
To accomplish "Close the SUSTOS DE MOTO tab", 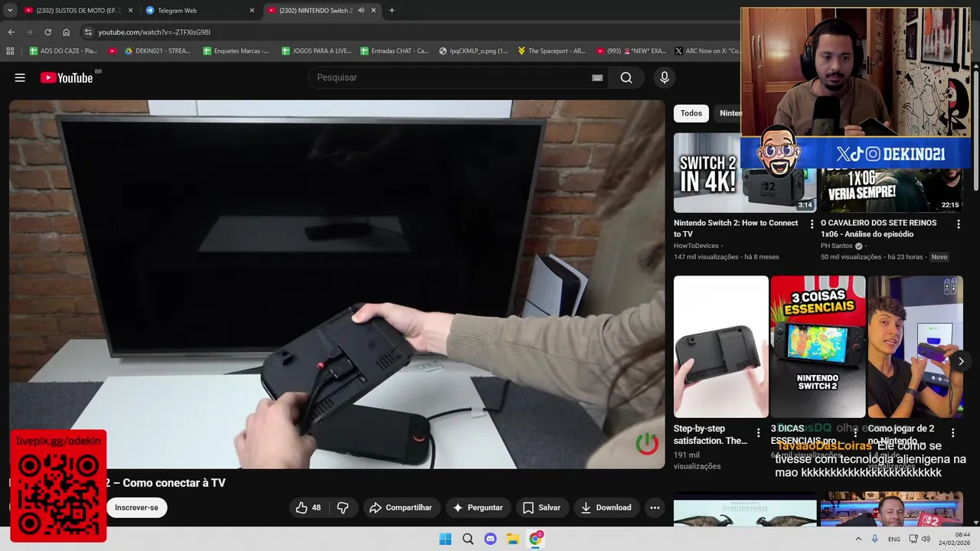I will [130, 11].
